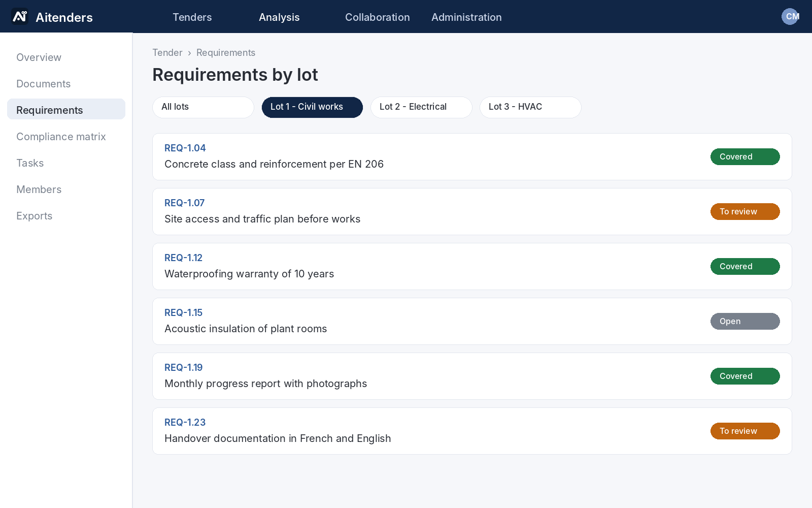Select the Lot 1 - Civil works filter
Image resolution: width=812 pixels, height=508 pixels.
312,107
